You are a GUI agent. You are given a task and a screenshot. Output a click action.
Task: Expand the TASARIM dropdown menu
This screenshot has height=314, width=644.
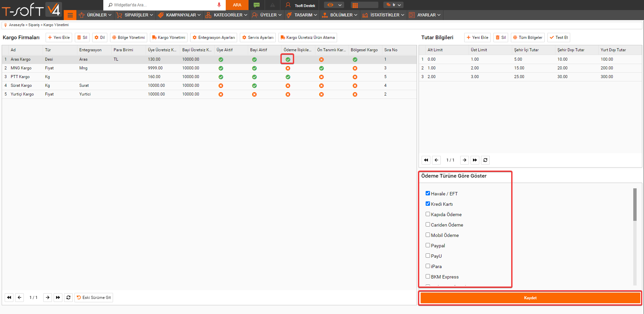click(x=302, y=15)
